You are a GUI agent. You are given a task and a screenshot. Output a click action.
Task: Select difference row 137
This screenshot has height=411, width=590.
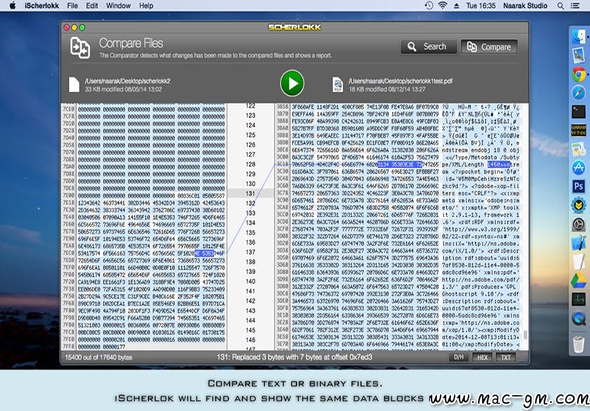(x=251, y=252)
